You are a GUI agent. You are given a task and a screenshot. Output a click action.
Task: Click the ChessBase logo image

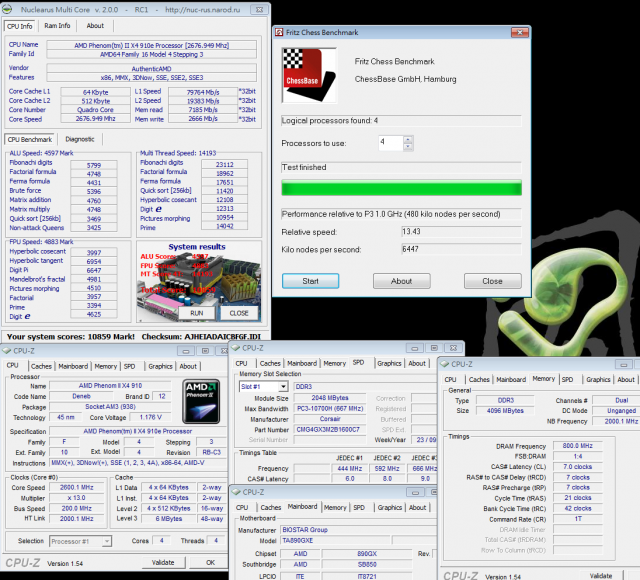(309, 75)
